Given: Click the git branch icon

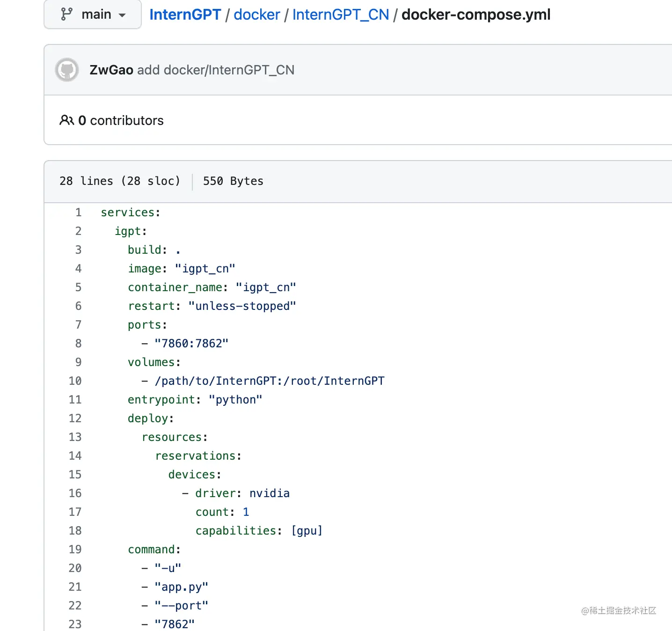Looking at the screenshot, I should 66,14.
